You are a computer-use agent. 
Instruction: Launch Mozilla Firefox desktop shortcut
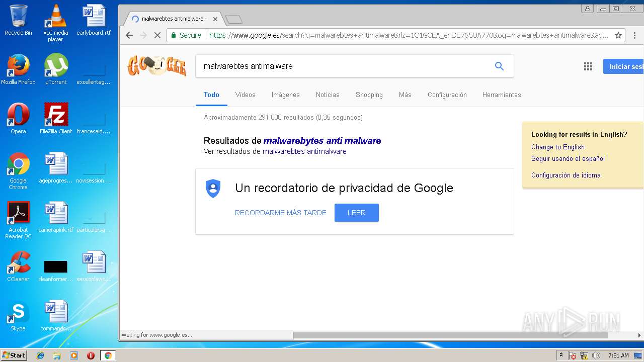click(18, 69)
